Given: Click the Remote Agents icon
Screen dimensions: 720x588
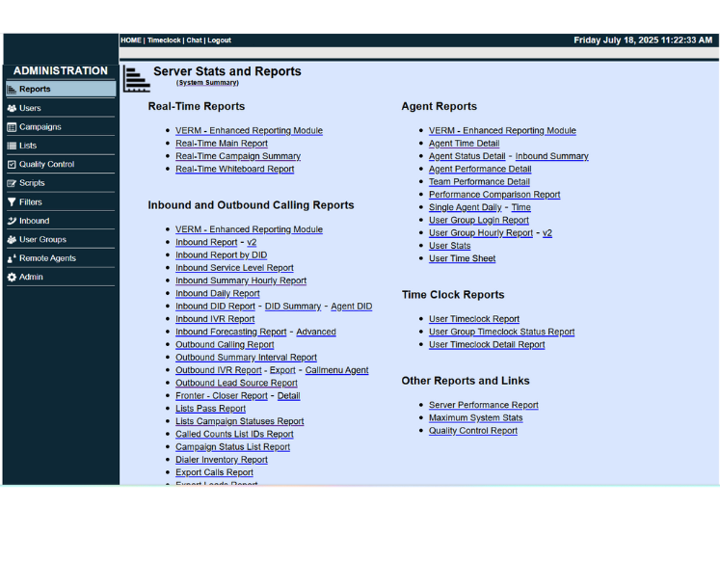Looking at the screenshot, I should pyautogui.click(x=12, y=258).
